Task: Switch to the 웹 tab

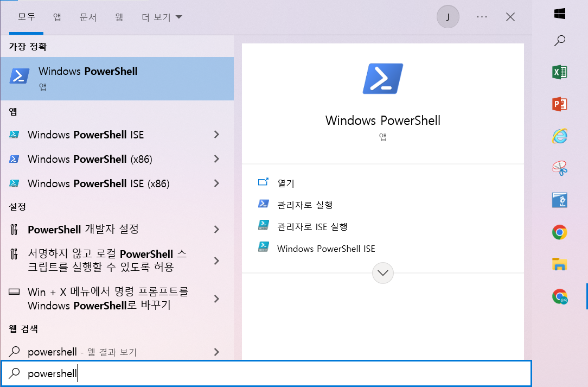Action: click(119, 17)
